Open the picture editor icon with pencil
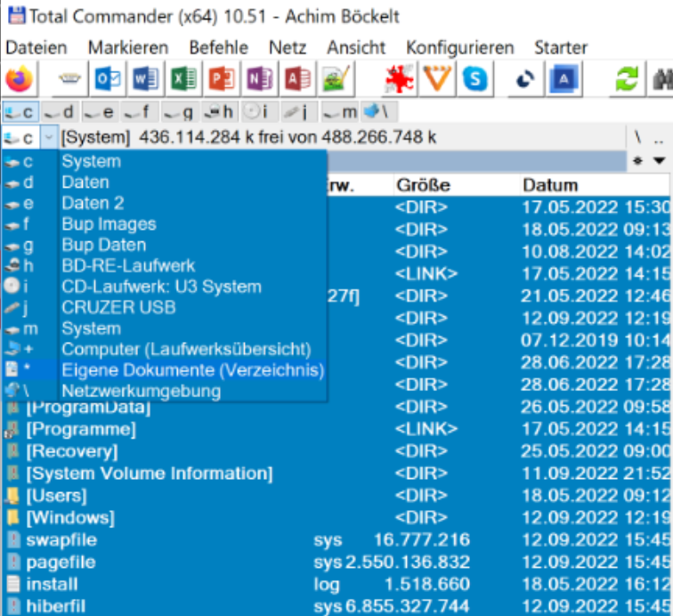The image size is (673, 616). coord(336,79)
